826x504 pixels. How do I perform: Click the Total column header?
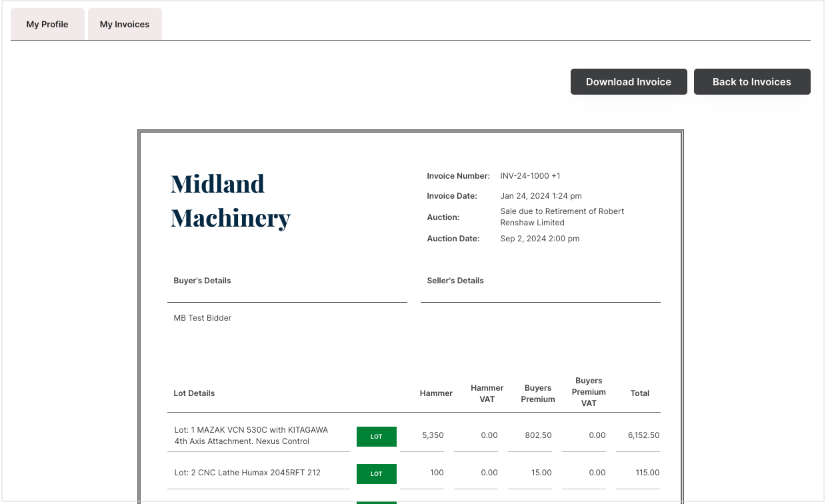[639, 393]
